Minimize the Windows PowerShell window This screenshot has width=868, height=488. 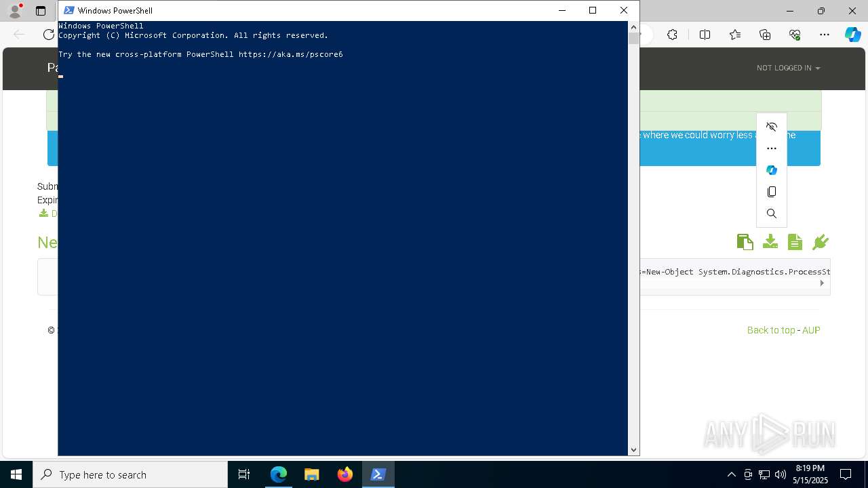click(x=561, y=10)
